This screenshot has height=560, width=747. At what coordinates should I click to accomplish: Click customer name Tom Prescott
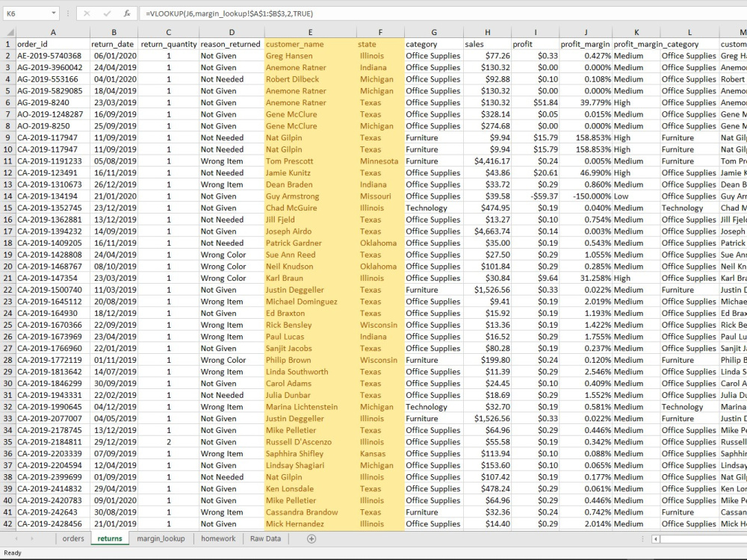click(310, 161)
